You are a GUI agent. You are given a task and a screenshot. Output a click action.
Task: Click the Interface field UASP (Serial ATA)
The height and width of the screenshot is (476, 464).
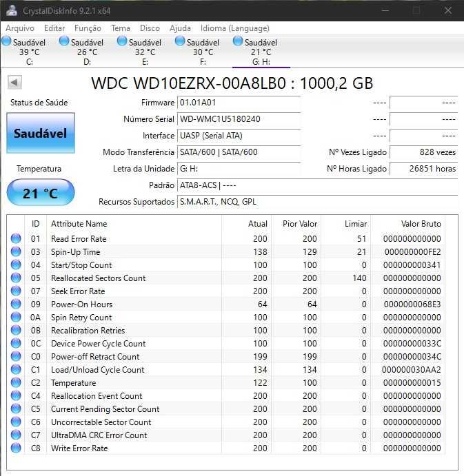point(239,136)
